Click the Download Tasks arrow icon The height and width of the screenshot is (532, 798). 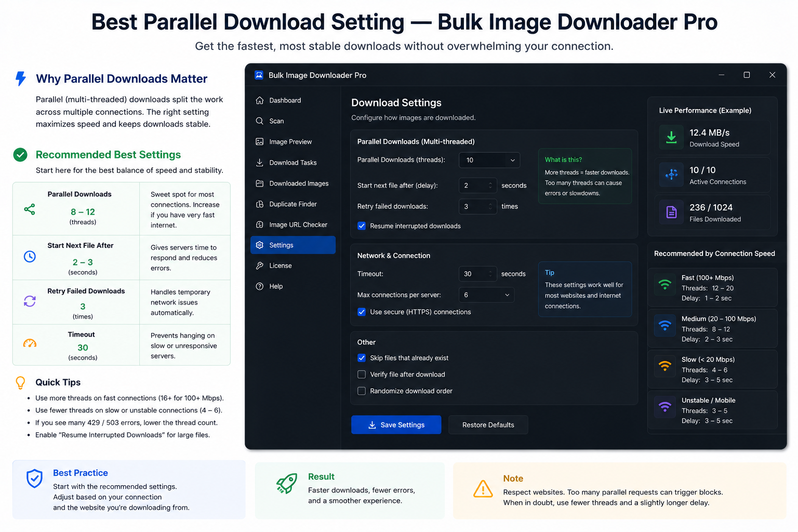click(x=260, y=162)
